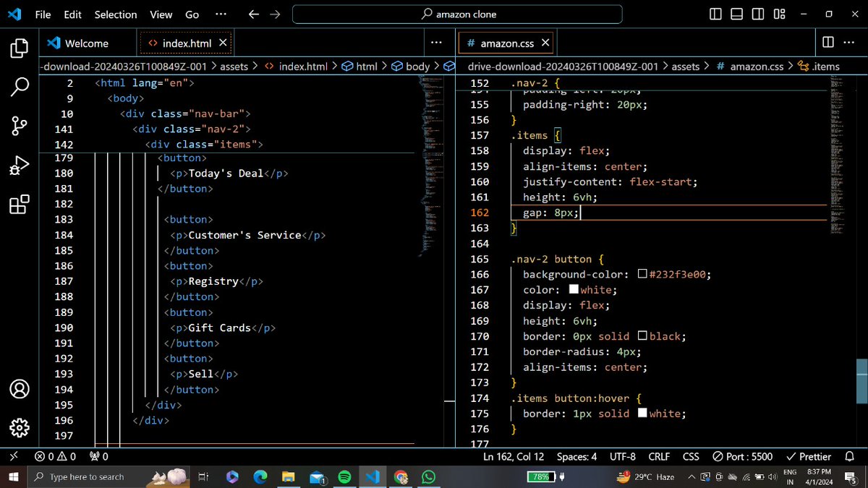The width and height of the screenshot is (868, 488).
Task: Open more actions for left editor group
Action: tap(436, 43)
